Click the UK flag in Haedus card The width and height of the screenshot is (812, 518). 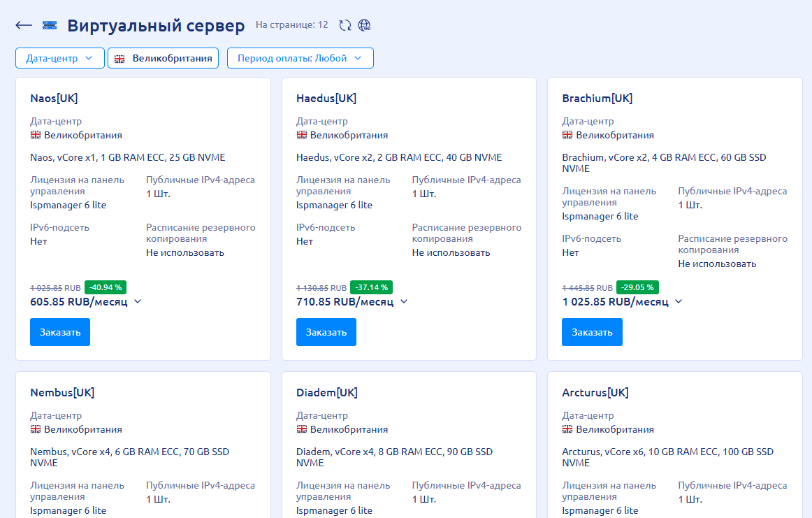(x=302, y=135)
